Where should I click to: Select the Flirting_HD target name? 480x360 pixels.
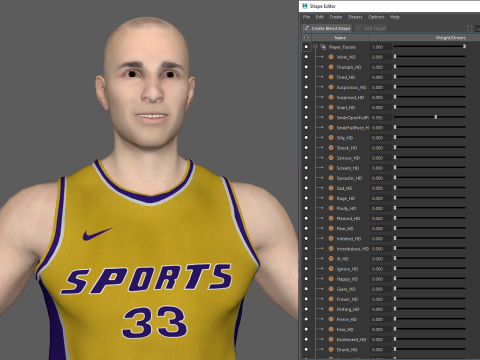(348, 309)
